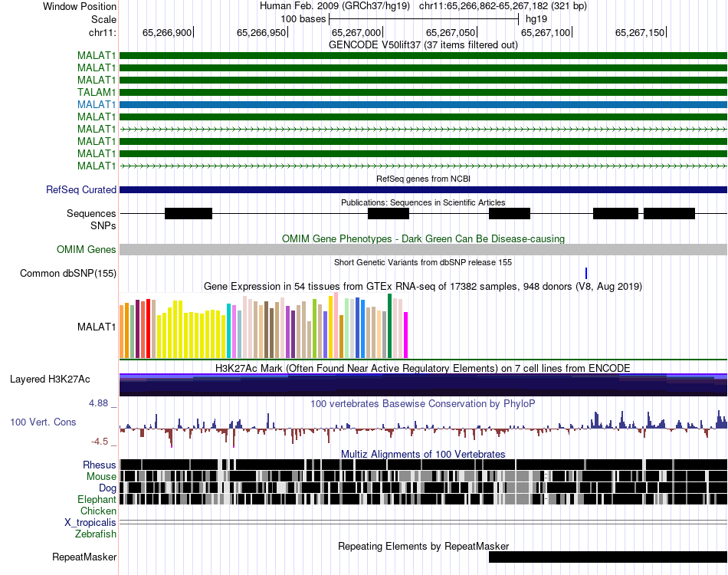Click the chr11: ruler label
This screenshot has height=575, width=728.
102,32
